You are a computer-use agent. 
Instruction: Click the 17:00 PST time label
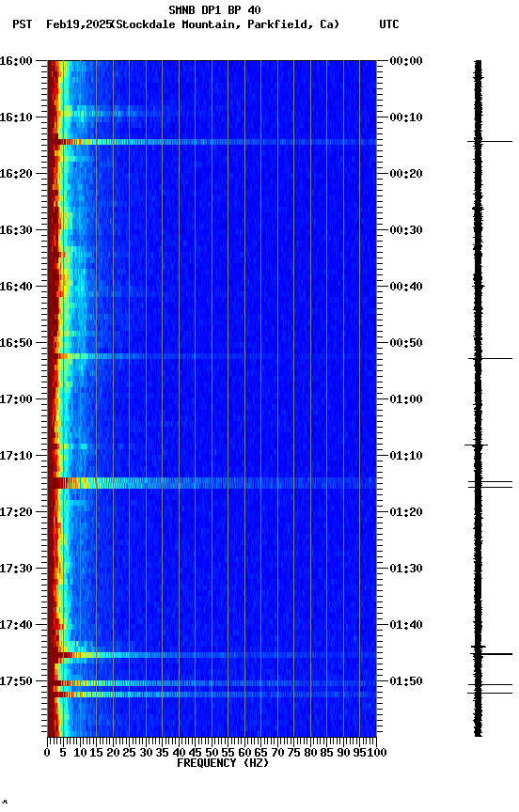[16, 399]
